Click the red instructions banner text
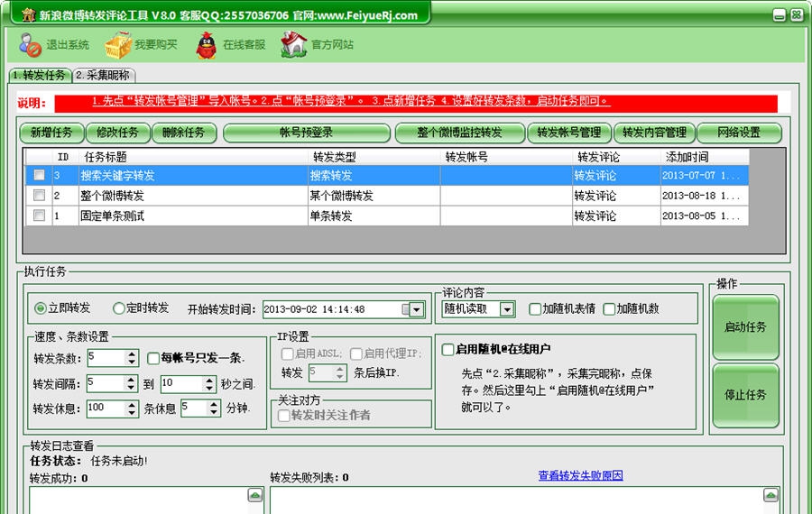812x514 pixels. point(351,101)
